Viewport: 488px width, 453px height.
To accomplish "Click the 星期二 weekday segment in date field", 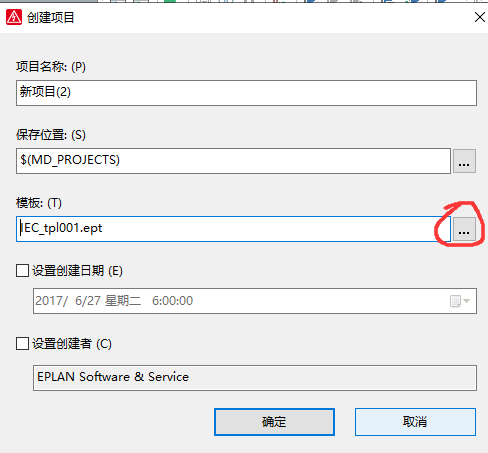I will (x=123, y=301).
